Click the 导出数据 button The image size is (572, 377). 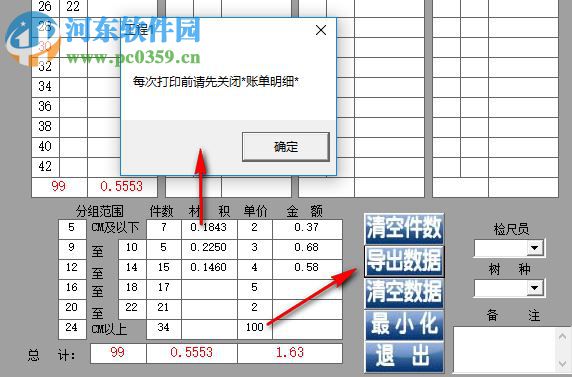pyautogui.click(x=404, y=261)
